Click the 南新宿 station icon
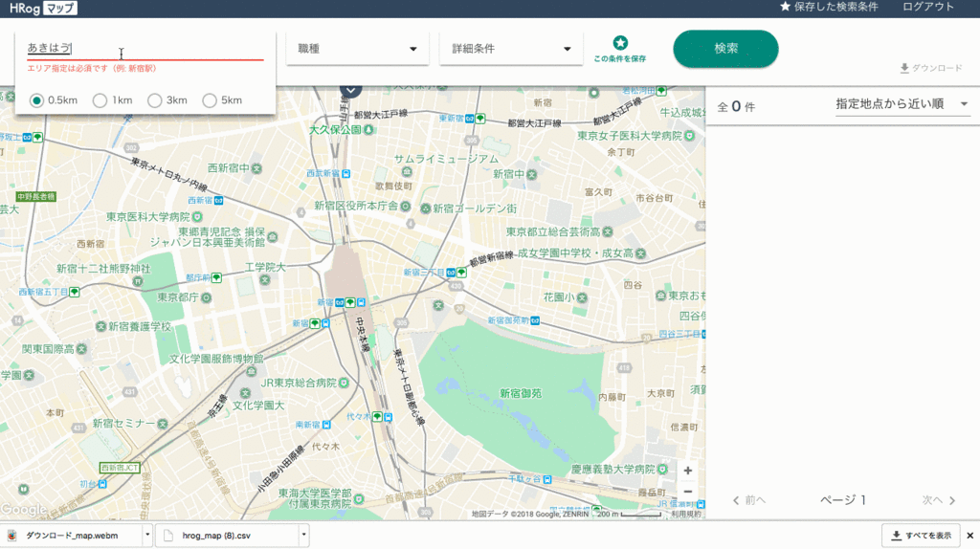 [326, 425]
